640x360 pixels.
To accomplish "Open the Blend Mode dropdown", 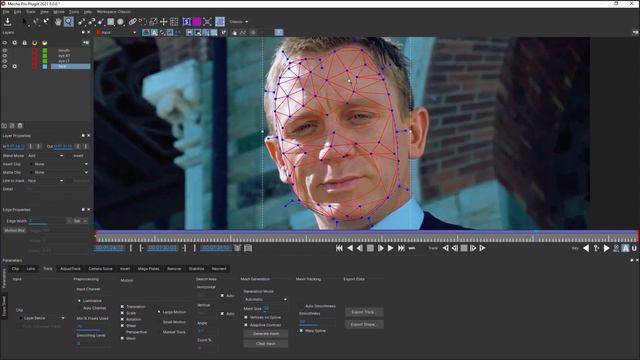I will click(x=45, y=156).
